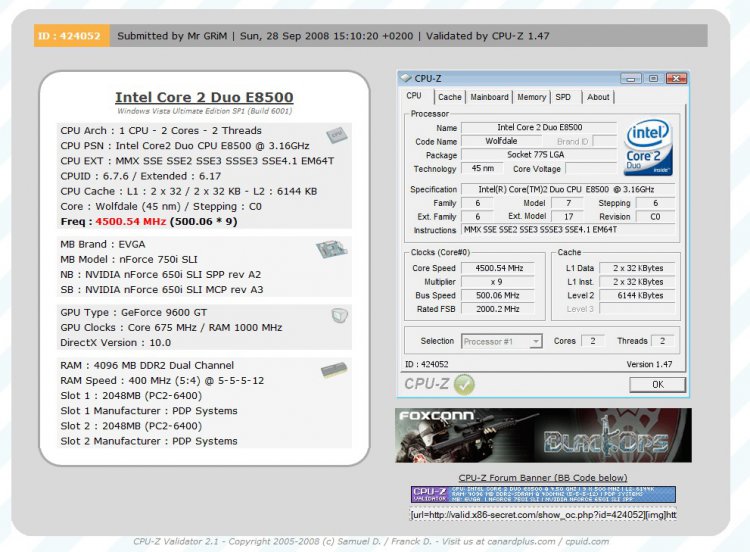This screenshot has height=552, width=750.
Task: Click the MB Model nForce 750i SLI line
Action: pyautogui.click(x=129, y=259)
